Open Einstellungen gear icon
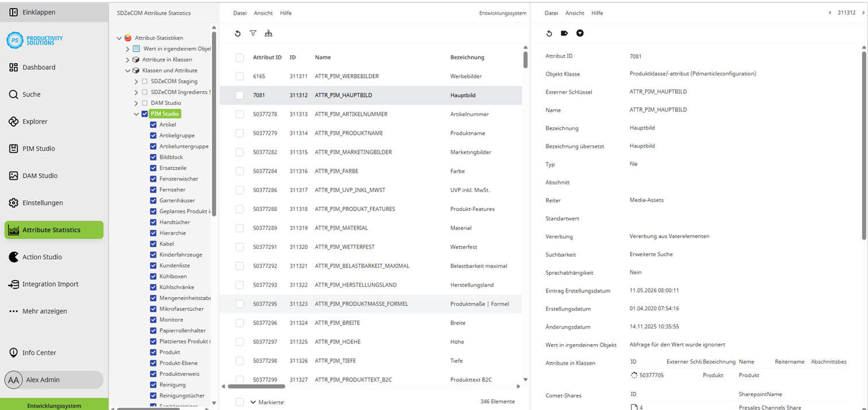 tap(14, 203)
